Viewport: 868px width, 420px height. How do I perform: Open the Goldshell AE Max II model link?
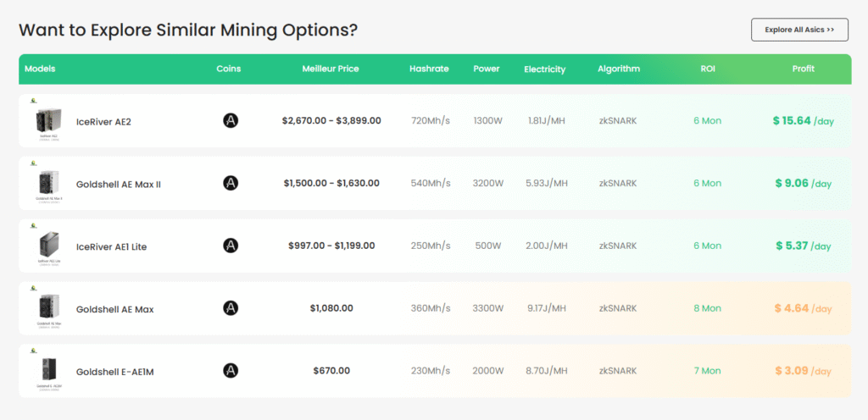pyautogui.click(x=118, y=184)
